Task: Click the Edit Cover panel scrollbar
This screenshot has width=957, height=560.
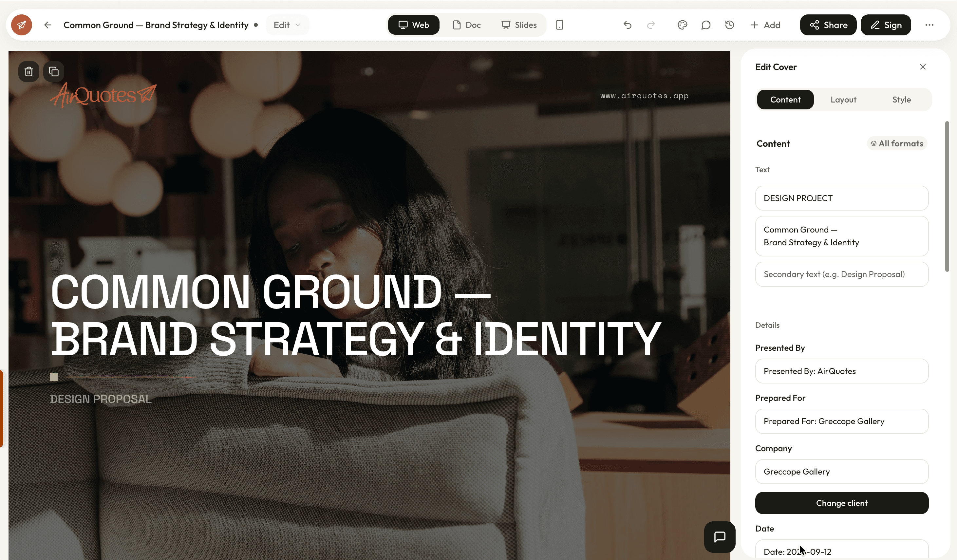Action: (x=947, y=196)
